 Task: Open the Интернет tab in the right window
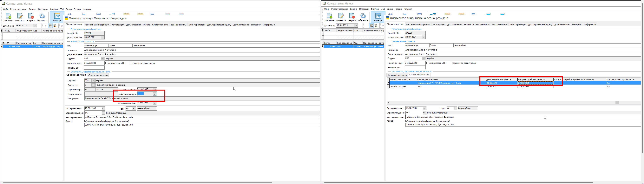tap(577, 24)
